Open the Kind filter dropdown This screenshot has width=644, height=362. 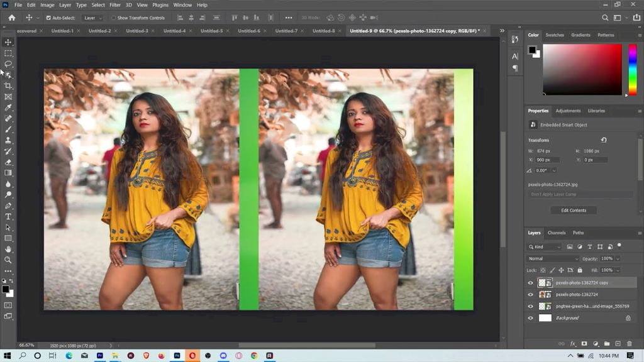[x=545, y=246]
